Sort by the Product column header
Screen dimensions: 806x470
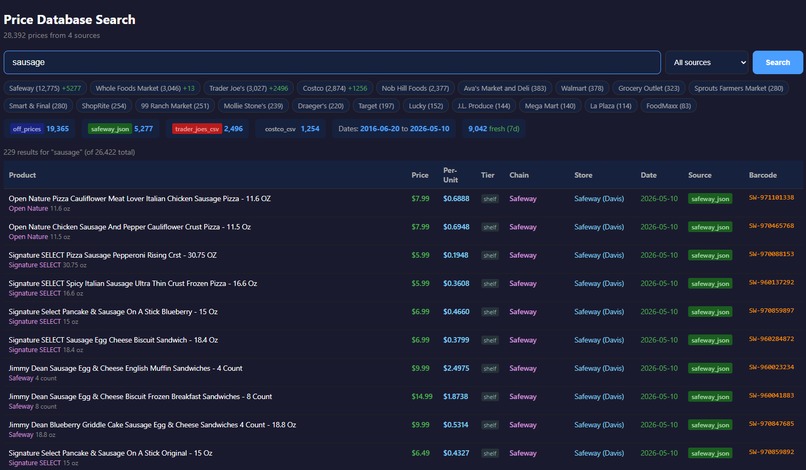point(22,175)
